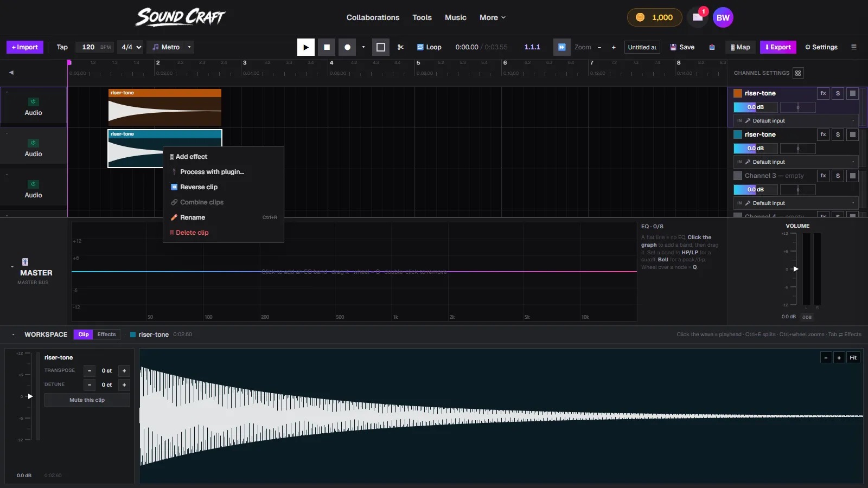Open the Map view button
Viewport: 868px width, 488px height.
pos(741,47)
